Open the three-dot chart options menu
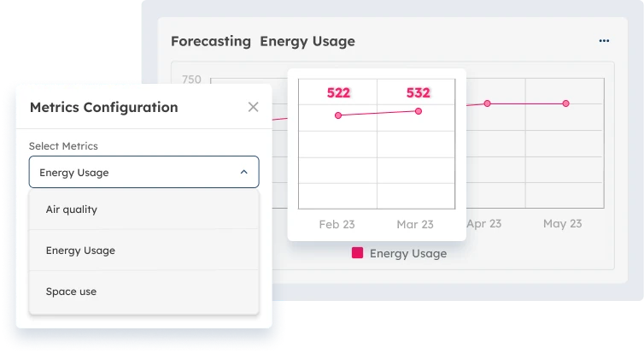Screen dimensions: 644x354 pos(604,40)
